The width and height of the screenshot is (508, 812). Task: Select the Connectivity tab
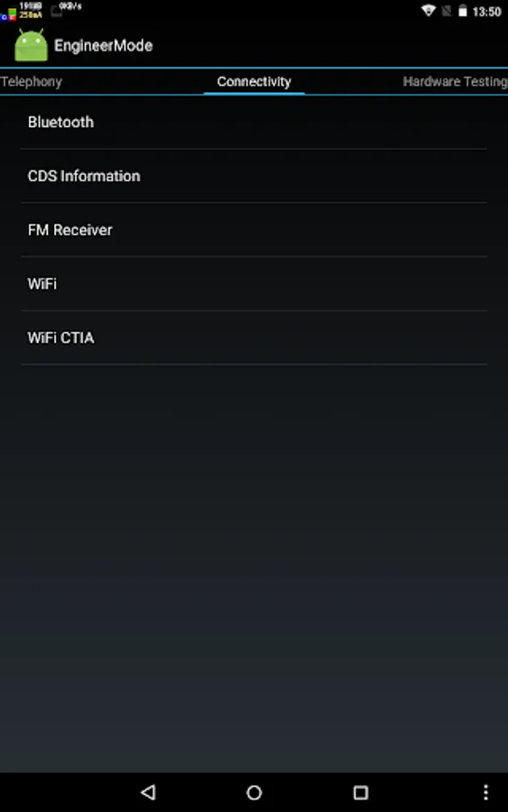click(254, 81)
